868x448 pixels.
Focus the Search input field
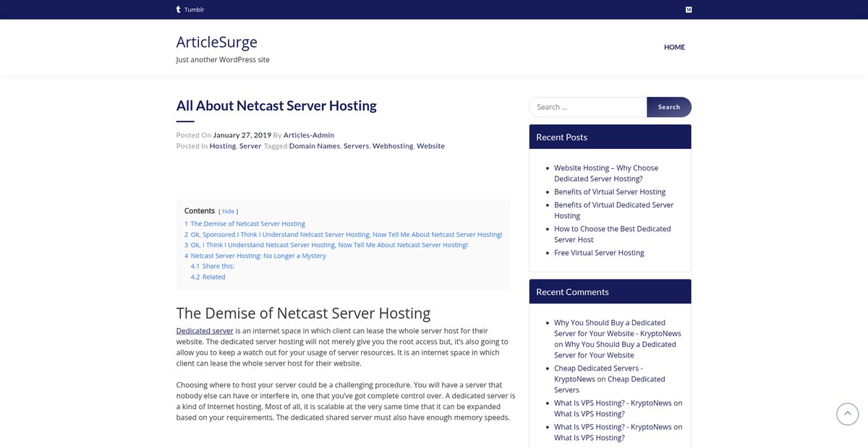click(588, 107)
